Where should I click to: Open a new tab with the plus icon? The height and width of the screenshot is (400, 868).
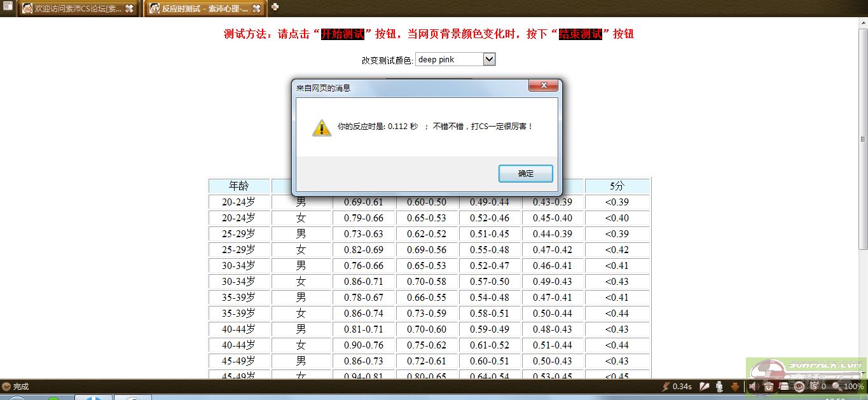[275, 7]
